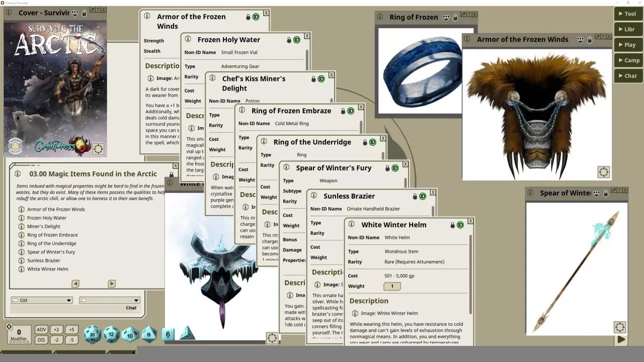Open the image toolbar icon on Armor of the Frozen Winds image
The width and height of the screenshot is (644, 362).
tap(603, 172)
